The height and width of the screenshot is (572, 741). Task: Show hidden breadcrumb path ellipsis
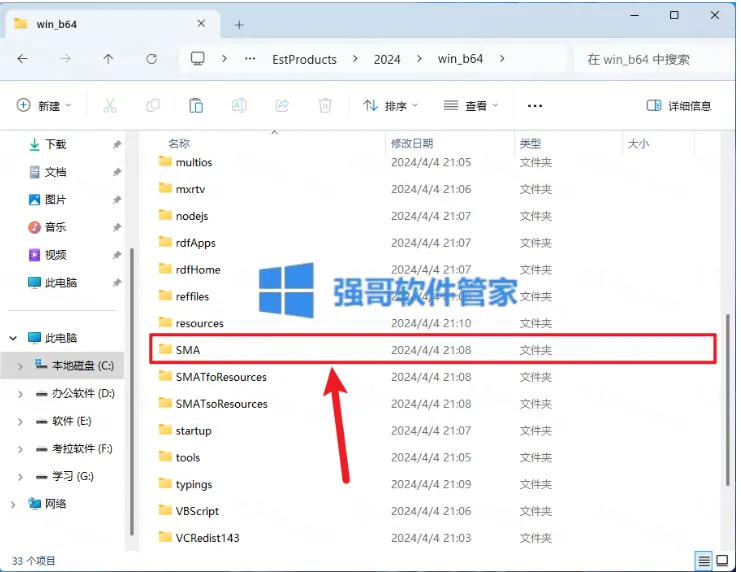click(250, 59)
